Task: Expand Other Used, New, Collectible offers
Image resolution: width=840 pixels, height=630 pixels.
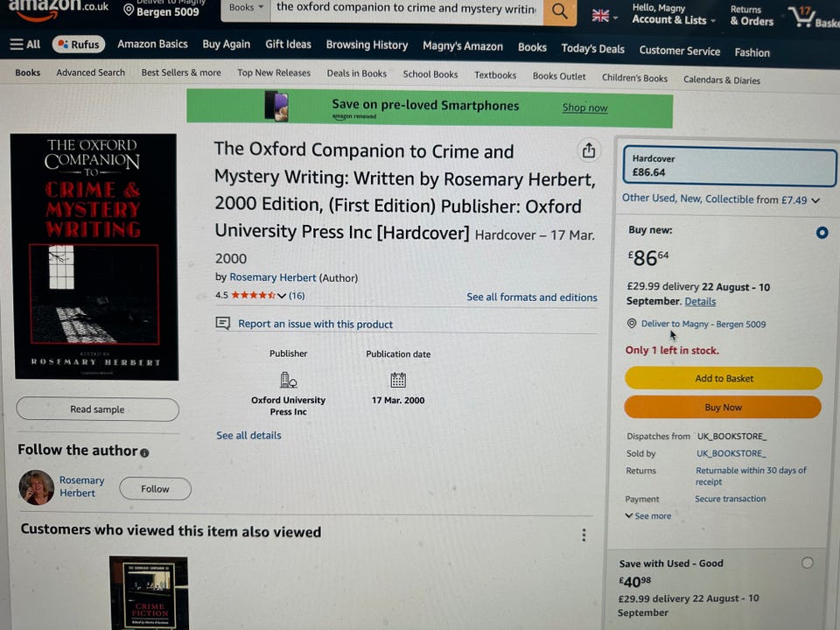Action: [720, 199]
